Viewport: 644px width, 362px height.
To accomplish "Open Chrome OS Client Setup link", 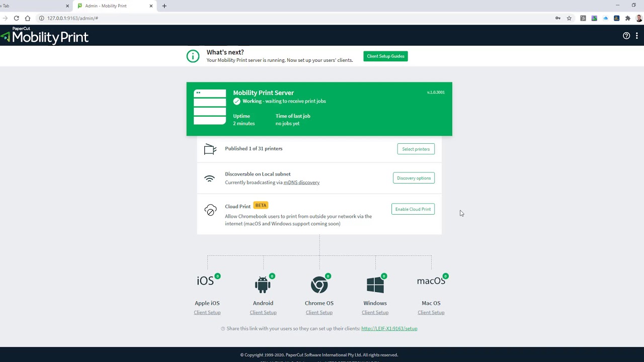I will tap(319, 313).
